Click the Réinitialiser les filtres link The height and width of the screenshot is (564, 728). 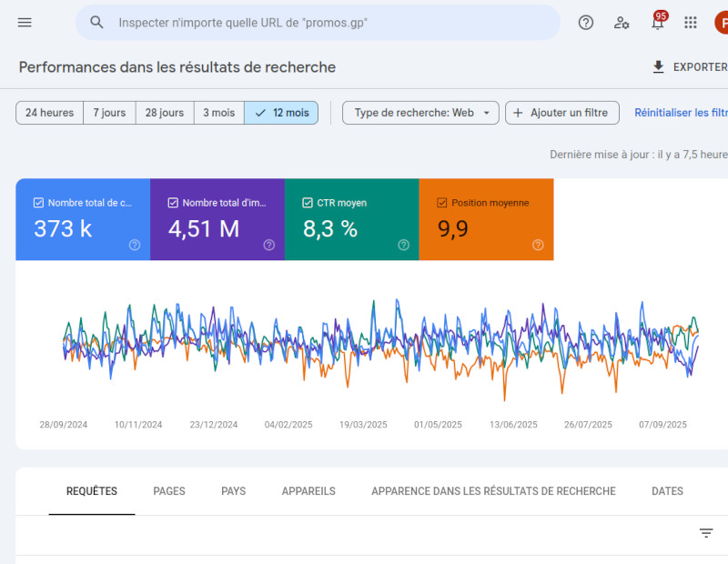click(x=681, y=113)
